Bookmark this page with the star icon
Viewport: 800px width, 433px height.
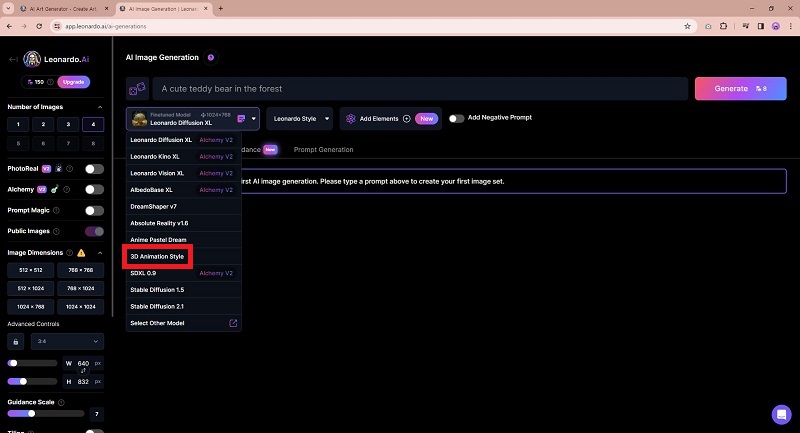pos(687,26)
